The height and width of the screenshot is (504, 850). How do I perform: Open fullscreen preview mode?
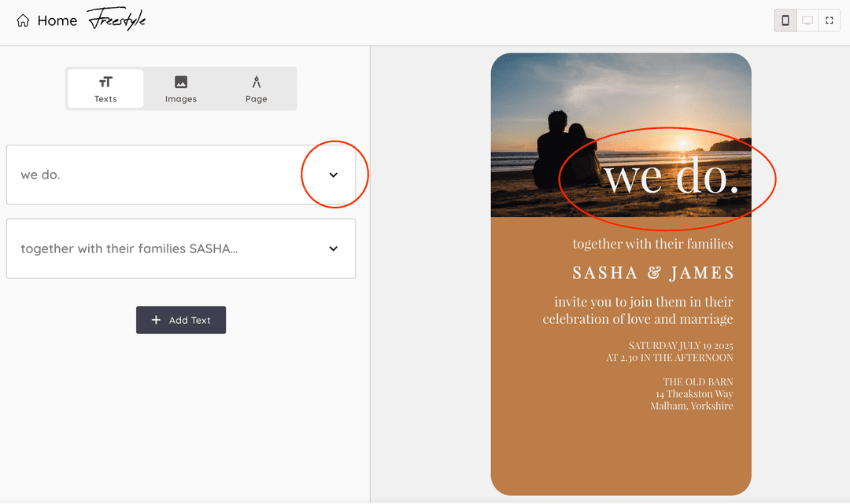click(829, 20)
